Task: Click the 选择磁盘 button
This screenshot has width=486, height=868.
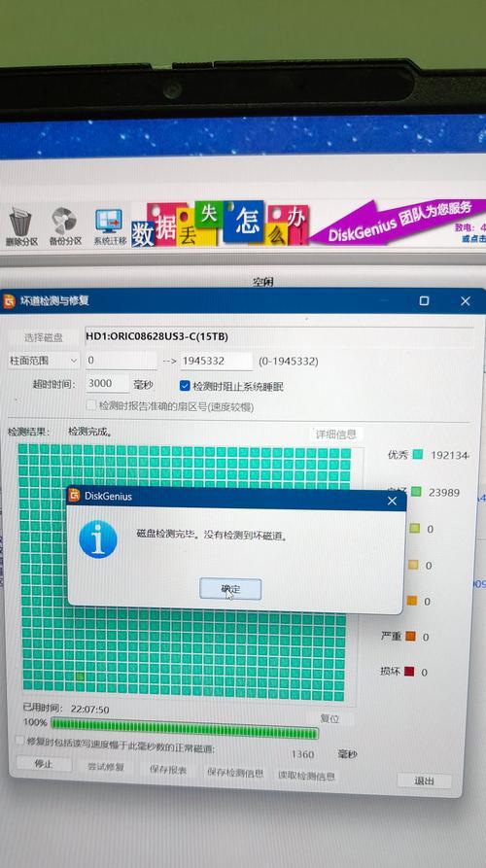Action: coord(43,337)
